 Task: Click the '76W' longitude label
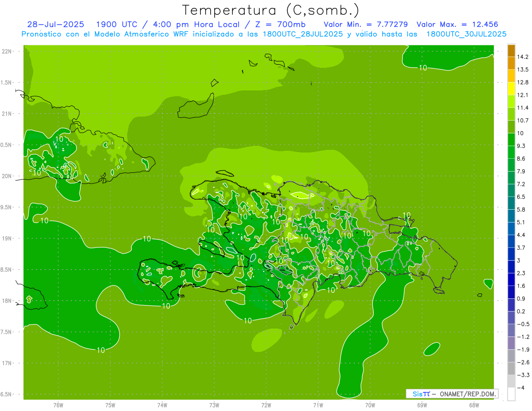pyautogui.click(x=58, y=405)
